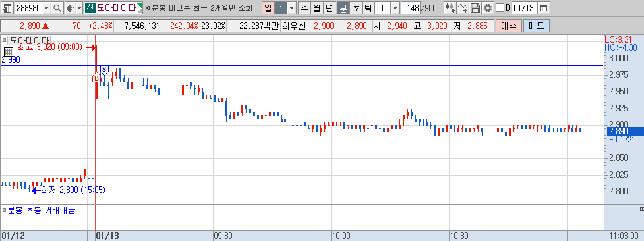Click the red B buy marker on the chart
Image resolution: width=644 pixels, height=241 pixels.
point(96,78)
